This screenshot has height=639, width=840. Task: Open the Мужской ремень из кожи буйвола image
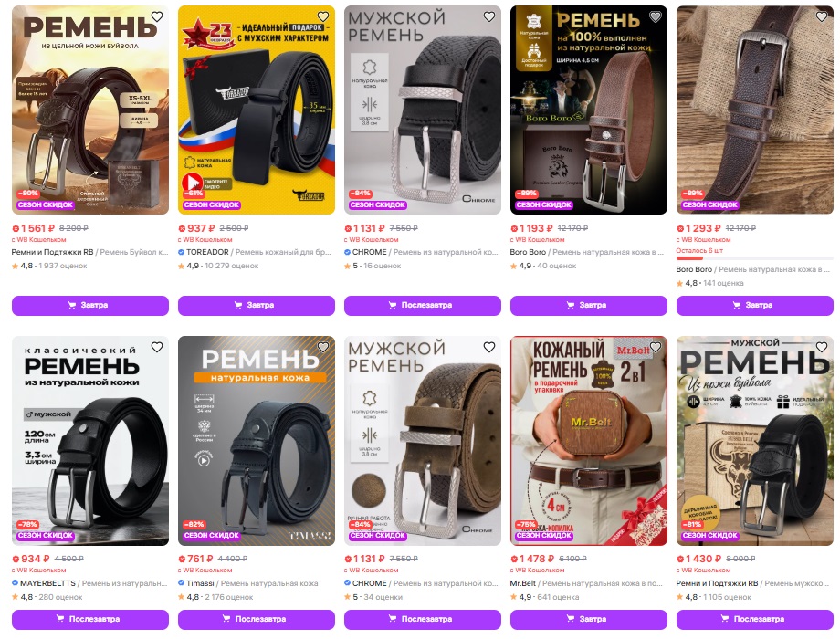(x=754, y=441)
